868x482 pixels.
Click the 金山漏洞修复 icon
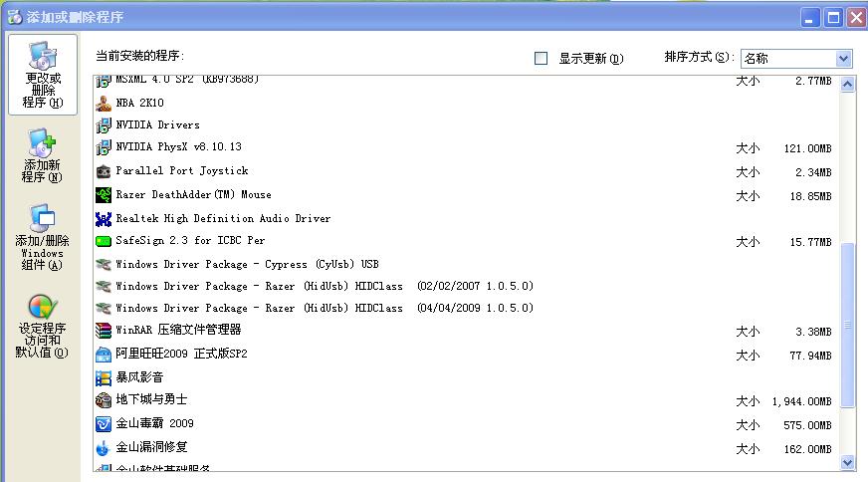[103, 448]
